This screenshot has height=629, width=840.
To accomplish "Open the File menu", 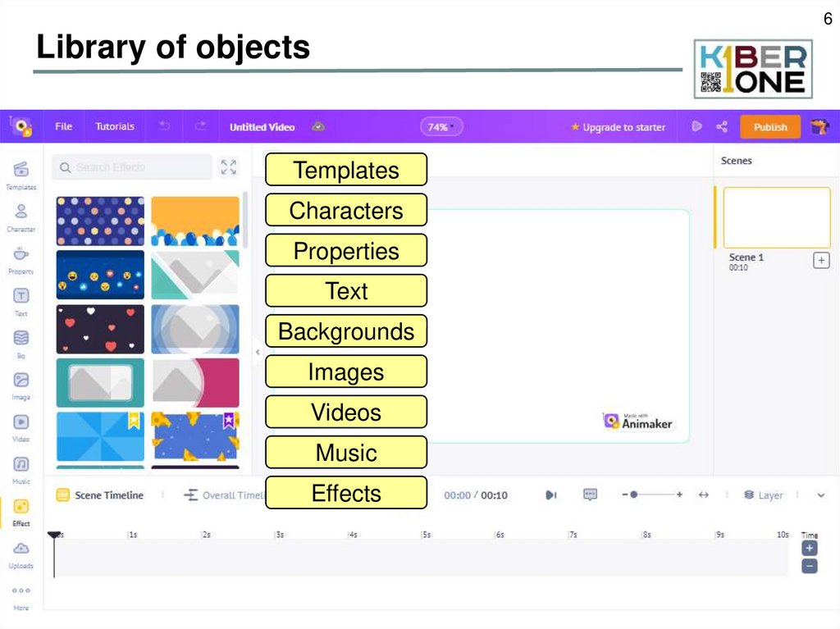I will 63,126.
